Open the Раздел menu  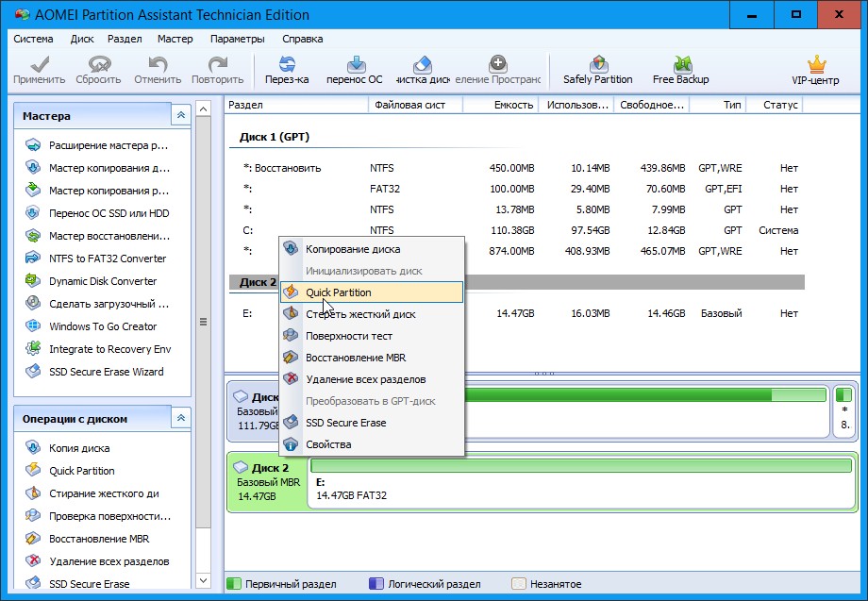click(125, 39)
